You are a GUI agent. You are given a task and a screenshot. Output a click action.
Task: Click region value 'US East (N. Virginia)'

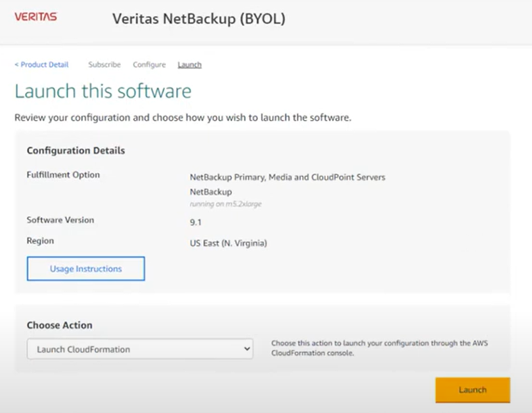pos(229,243)
